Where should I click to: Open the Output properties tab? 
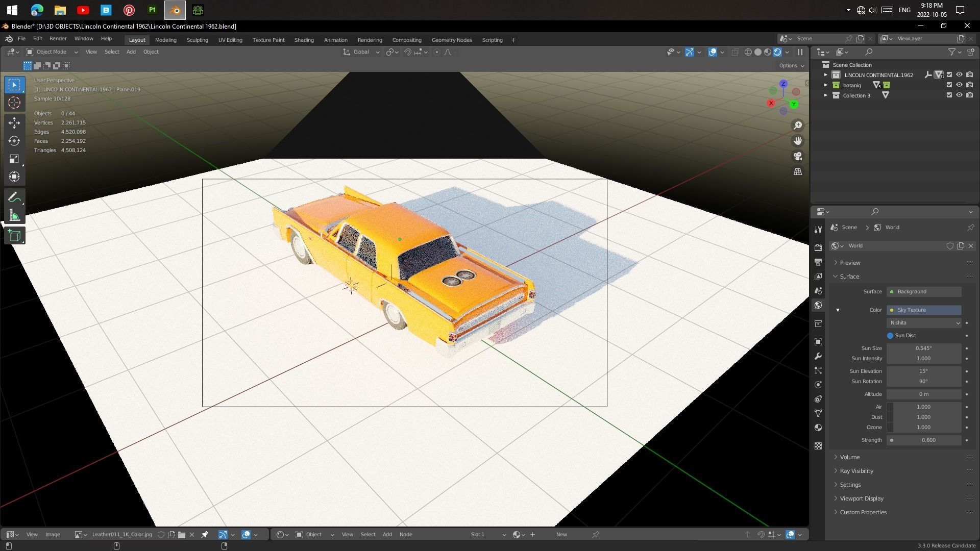(x=818, y=262)
